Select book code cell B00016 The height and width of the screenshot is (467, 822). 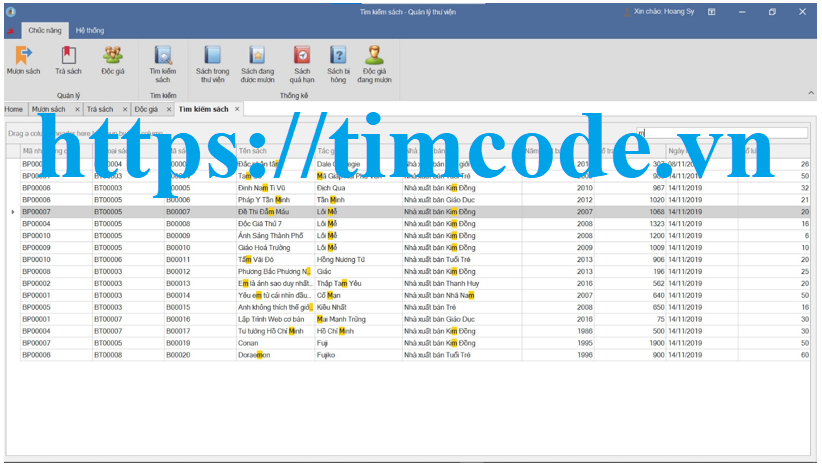200,319
